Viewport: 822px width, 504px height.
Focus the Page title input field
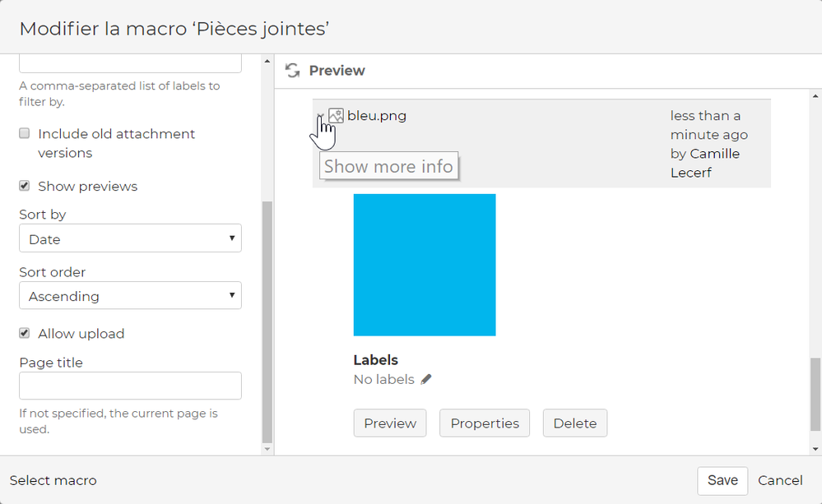(x=130, y=386)
